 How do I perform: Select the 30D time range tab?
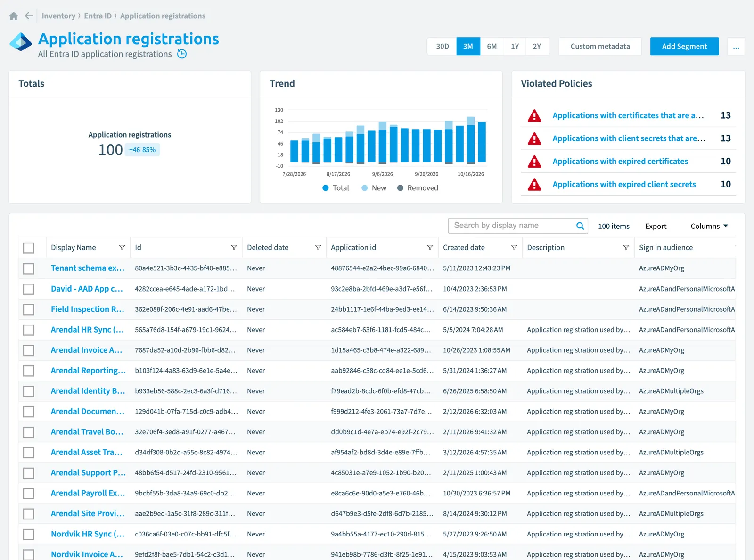(442, 47)
